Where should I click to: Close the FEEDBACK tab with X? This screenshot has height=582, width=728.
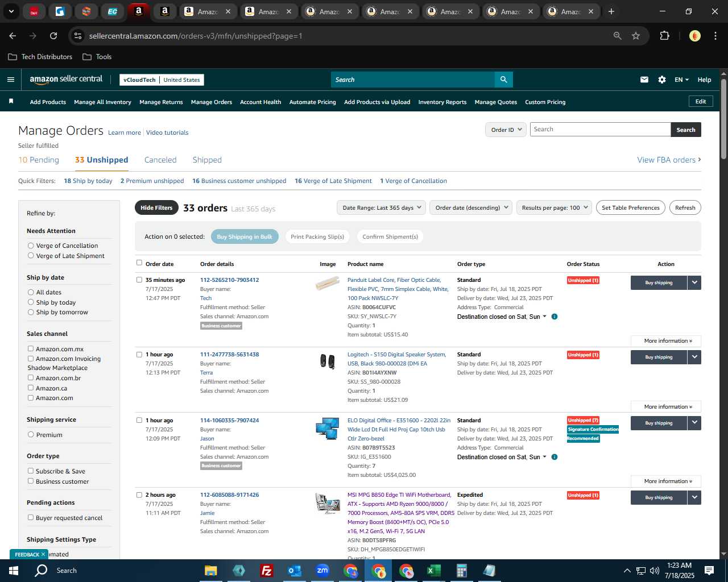tap(43, 554)
